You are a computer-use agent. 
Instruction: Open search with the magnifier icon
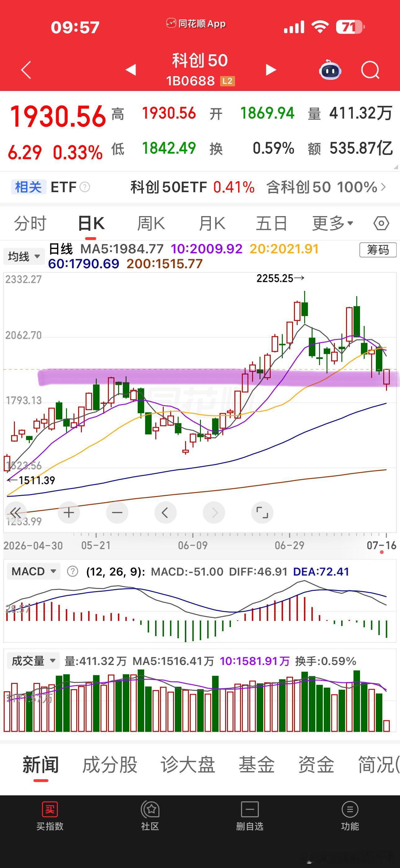point(370,70)
